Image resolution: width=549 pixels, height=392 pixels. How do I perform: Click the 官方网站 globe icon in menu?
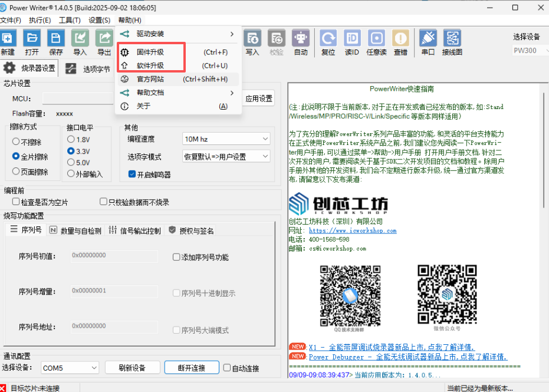coord(124,79)
